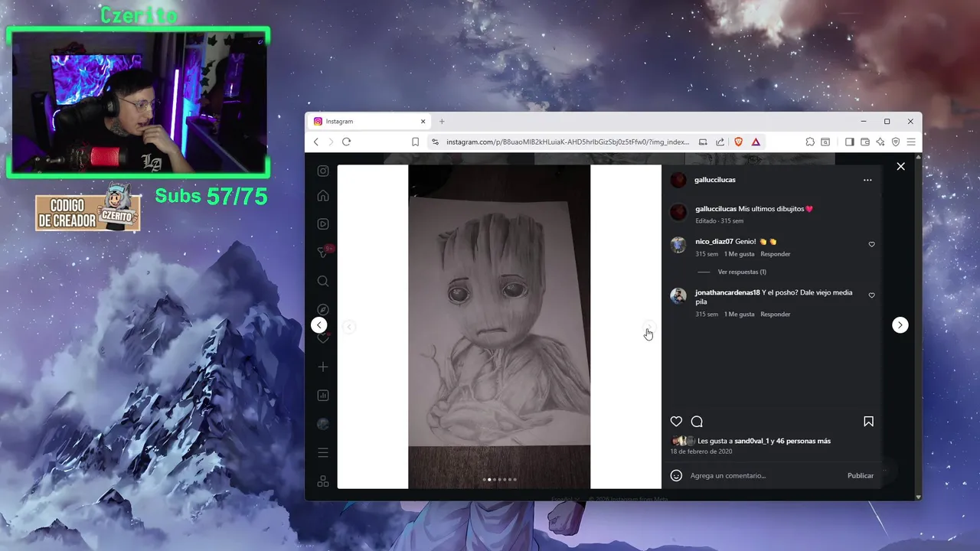Open a new browser tab
The height and width of the screenshot is (551, 980).
(442, 122)
